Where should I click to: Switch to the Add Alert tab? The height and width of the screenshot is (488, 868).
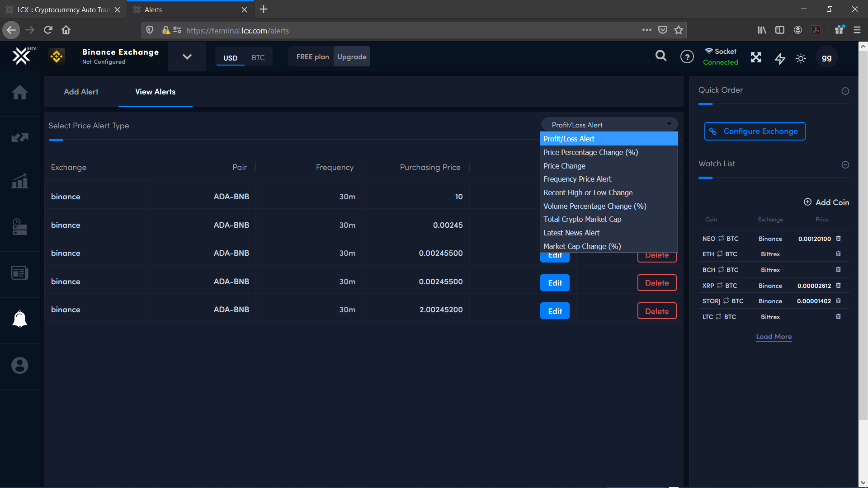point(81,92)
